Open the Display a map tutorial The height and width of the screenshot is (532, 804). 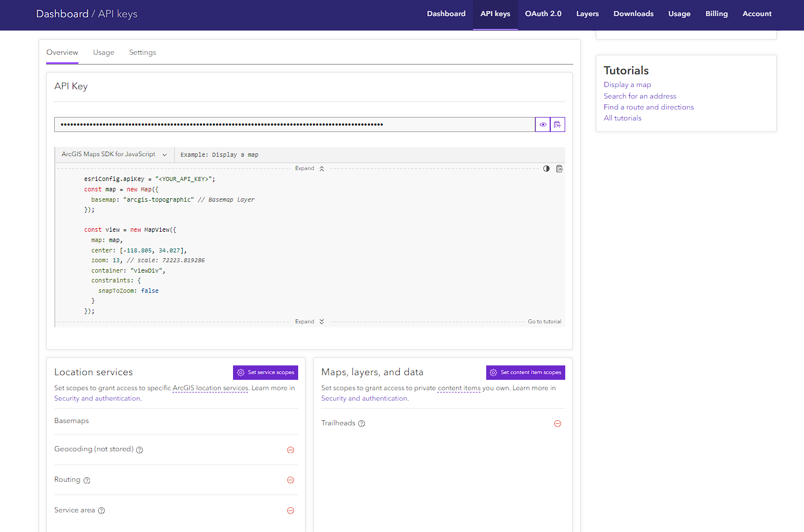point(628,85)
